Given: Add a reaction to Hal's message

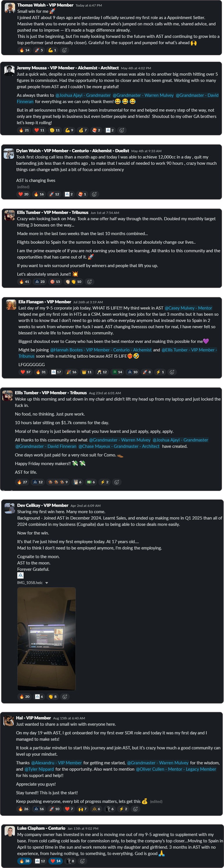Looking at the screenshot, I should click(x=135, y=809).
